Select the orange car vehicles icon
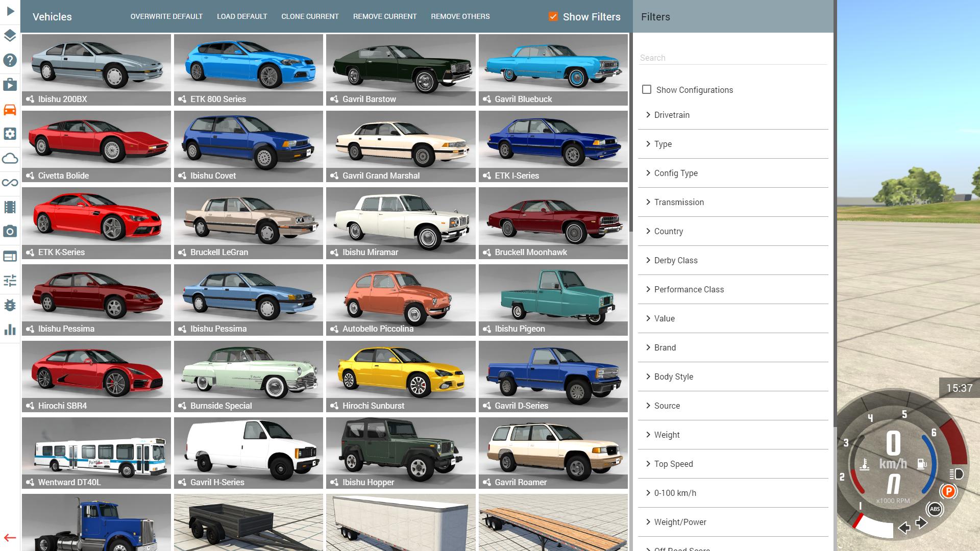Viewport: 980px width, 551px height. [x=10, y=109]
